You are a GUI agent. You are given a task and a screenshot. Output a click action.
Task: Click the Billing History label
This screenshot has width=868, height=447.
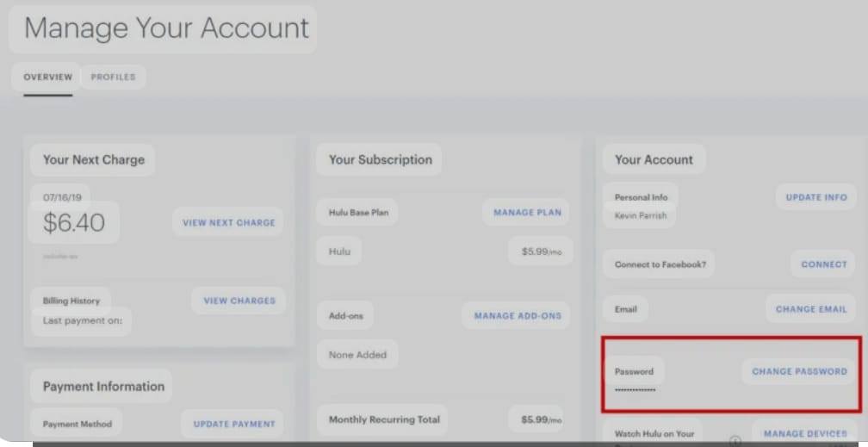click(71, 301)
